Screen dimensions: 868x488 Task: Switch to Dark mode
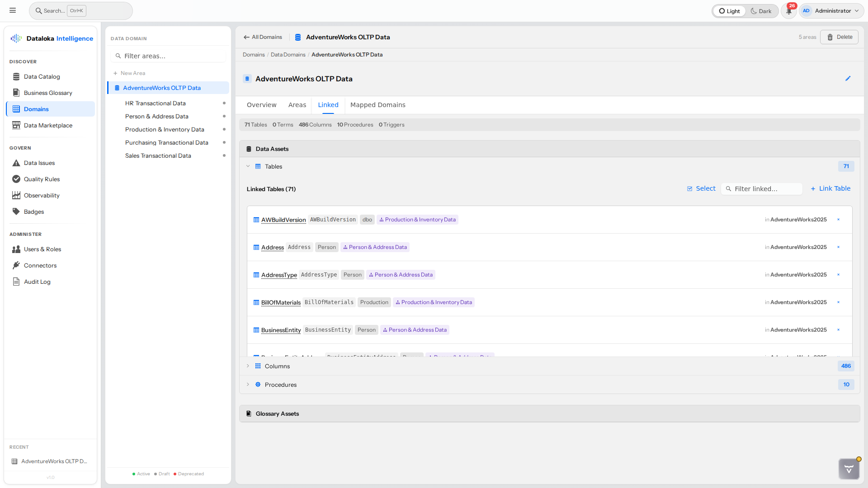tap(761, 11)
